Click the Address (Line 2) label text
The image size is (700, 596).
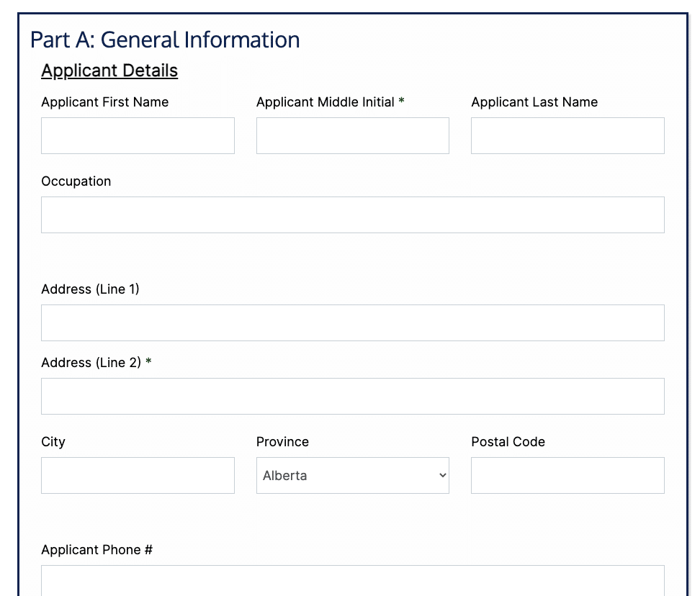coord(91,362)
